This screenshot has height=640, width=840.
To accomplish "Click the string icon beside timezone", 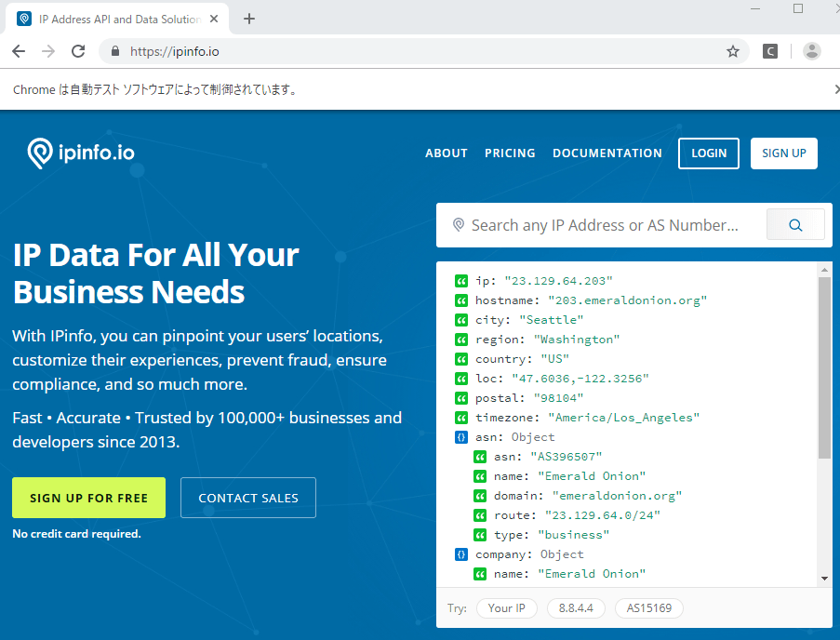I will tap(461, 418).
